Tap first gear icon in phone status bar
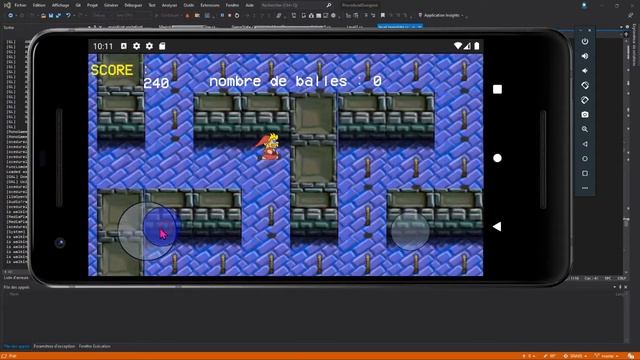640x360 pixels. pyautogui.click(x=136, y=46)
